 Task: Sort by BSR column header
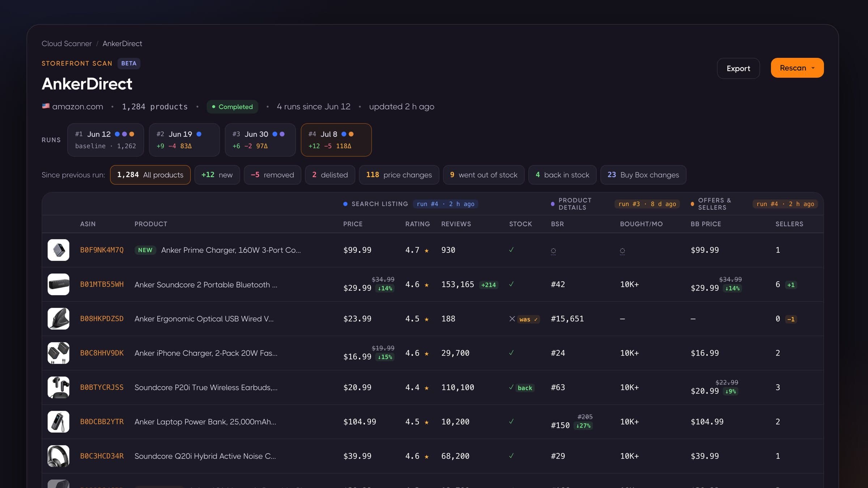[557, 224]
